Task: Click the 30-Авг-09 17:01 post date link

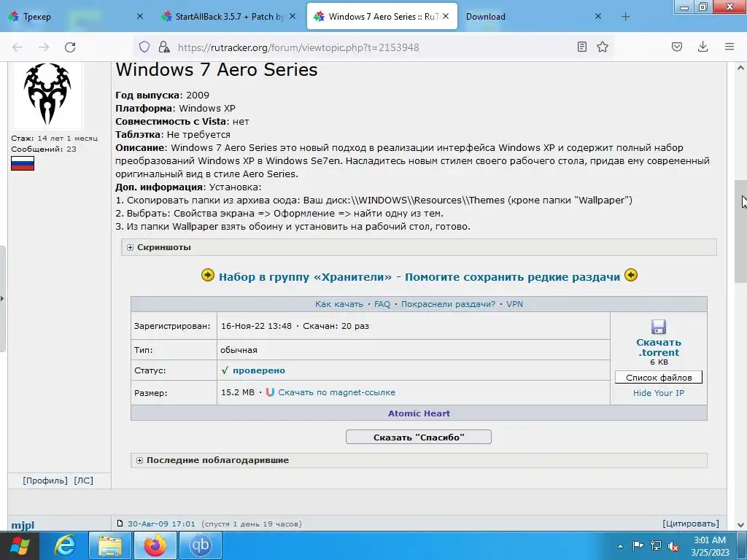Action: pos(161,524)
